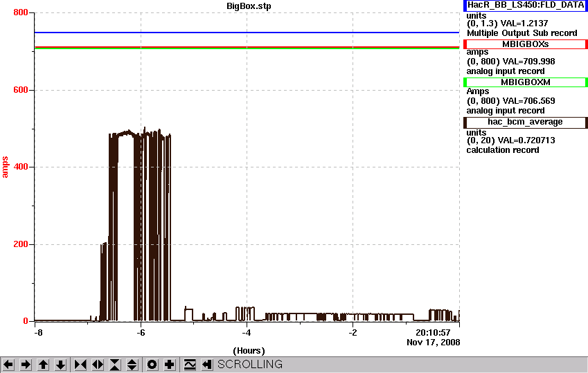Viewport: 588px width, 373px height.
Task: Click the VAL=0.720713 readout
Action: pyautogui.click(x=526, y=140)
